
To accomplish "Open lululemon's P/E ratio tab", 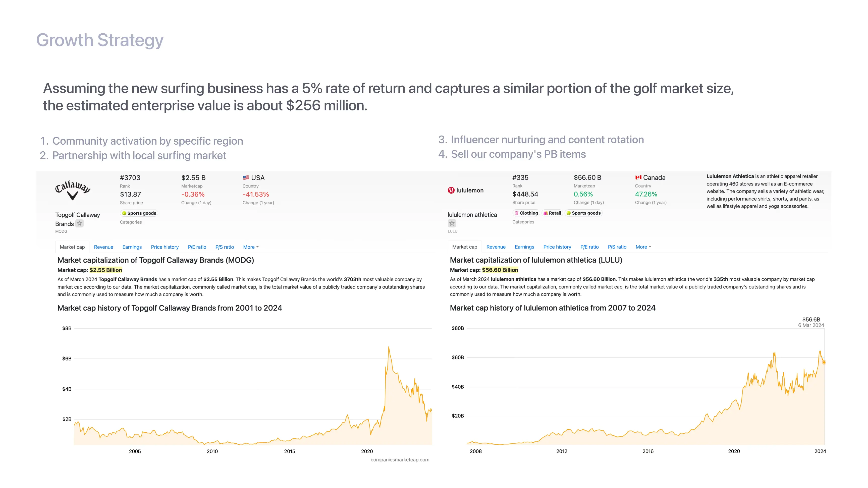I will [x=589, y=247].
